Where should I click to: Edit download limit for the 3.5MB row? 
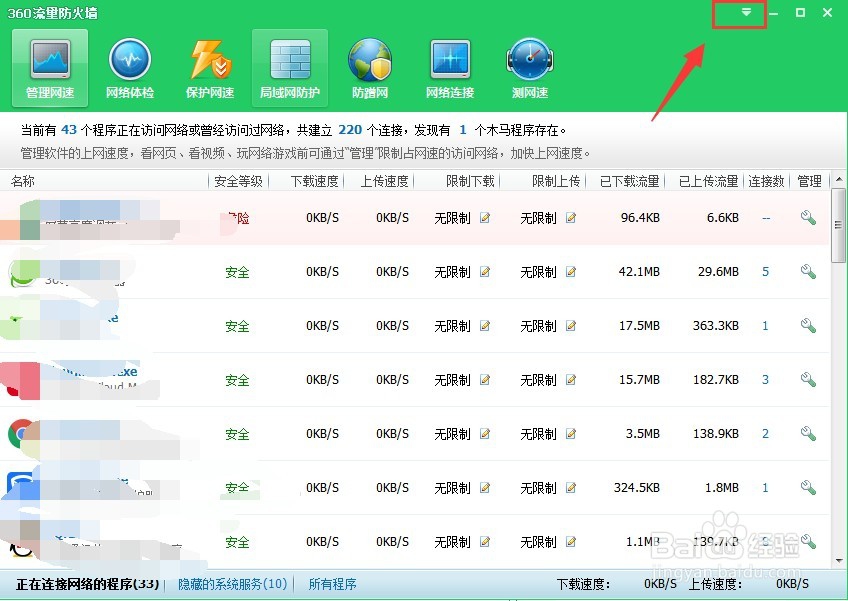point(485,434)
